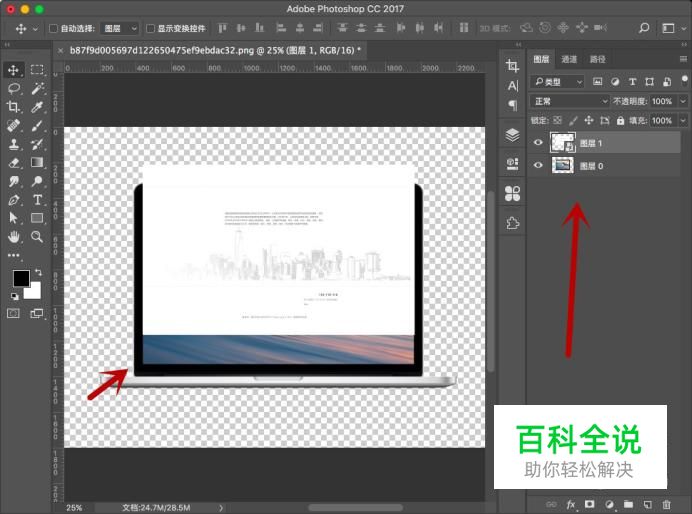Viewport: 692px width, 514px height.
Task: Switch to the 路径 tab
Action: [597, 59]
